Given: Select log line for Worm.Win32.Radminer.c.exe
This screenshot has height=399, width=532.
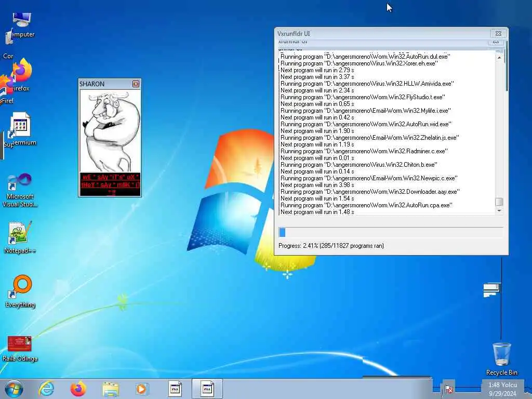Looking at the screenshot, I should click(x=364, y=151).
